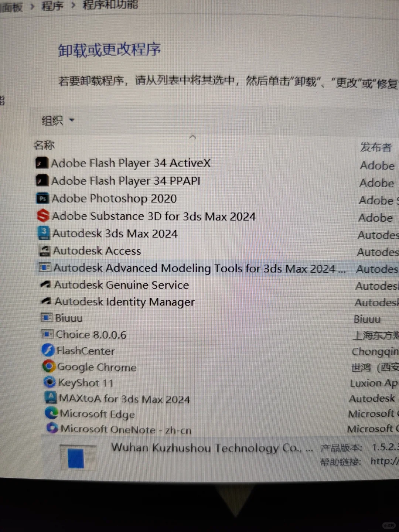Screen dimensions: 399x532
Task: Open the 组织 dropdown menu
Action: tap(56, 120)
